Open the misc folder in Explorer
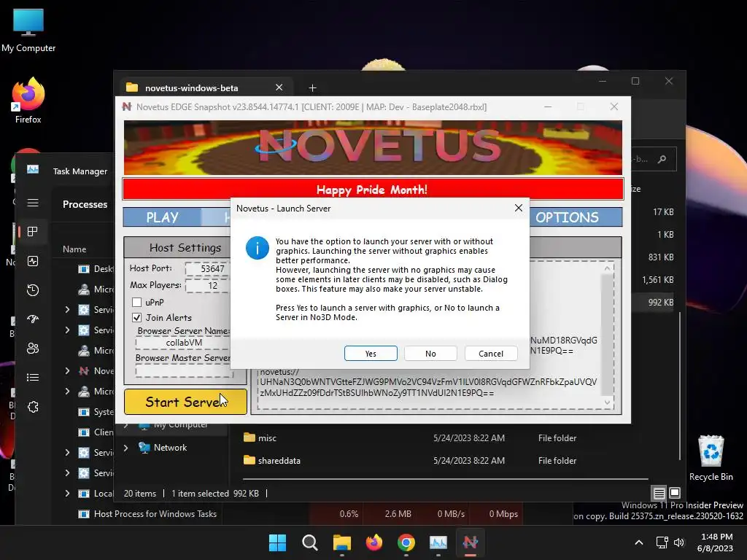This screenshot has height=560, width=747. [x=267, y=437]
